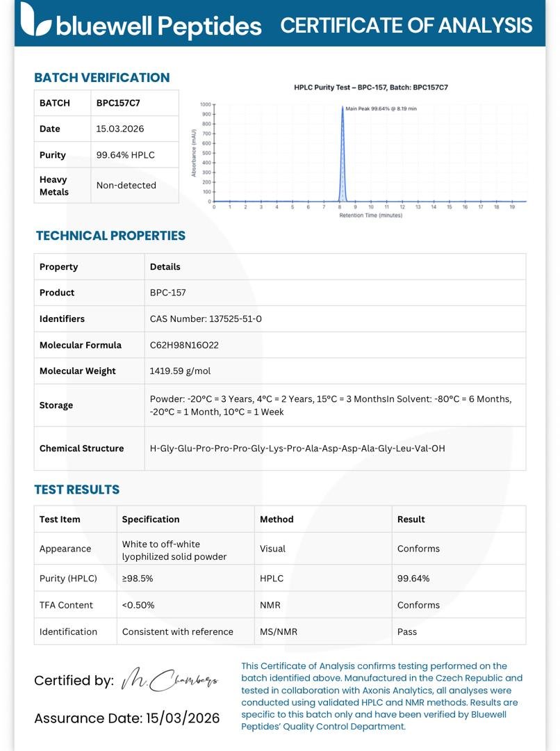Select the Certificate of Analysis title
The width and height of the screenshot is (560, 751).
[406, 26]
